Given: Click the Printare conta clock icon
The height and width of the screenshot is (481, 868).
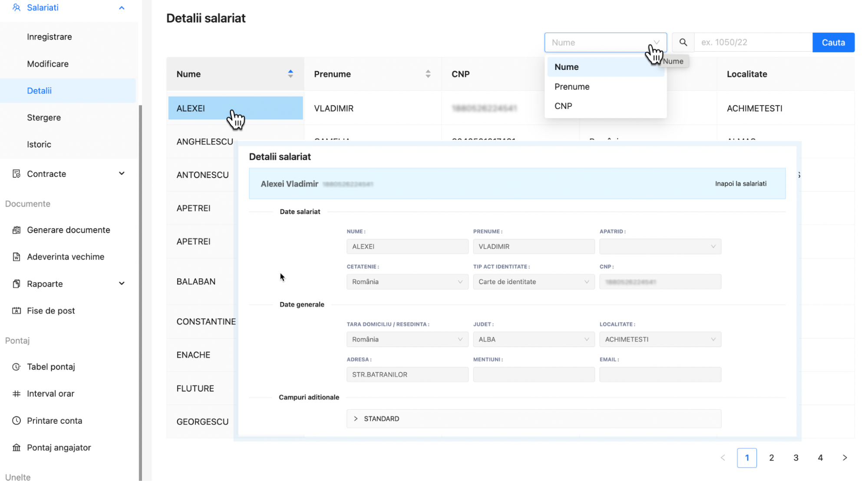Looking at the screenshot, I should [x=17, y=421].
